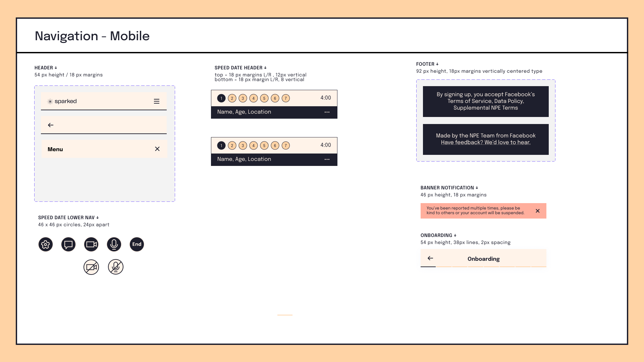Click the End call button
Image resolution: width=644 pixels, height=362 pixels.
point(137,244)
